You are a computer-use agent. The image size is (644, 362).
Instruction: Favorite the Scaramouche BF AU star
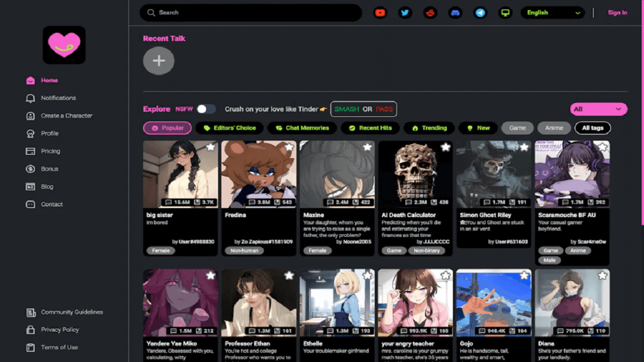point(603,147)
